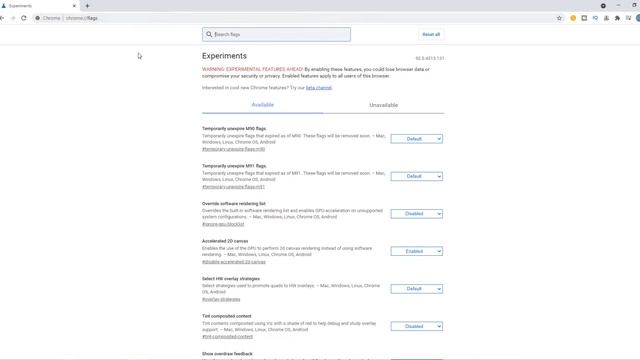Click the 'Temporarily unexpire M90 flags' title

tap(234, 129)
